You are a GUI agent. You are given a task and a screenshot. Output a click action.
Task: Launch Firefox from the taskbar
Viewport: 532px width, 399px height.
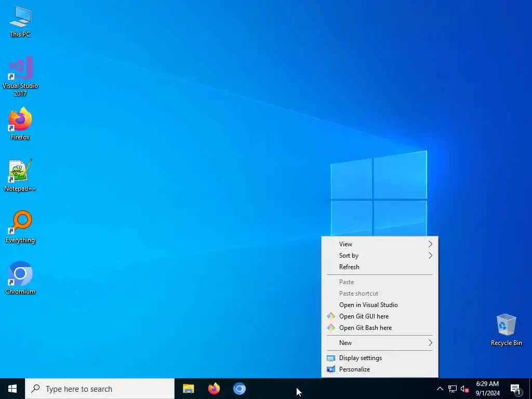pos(214,389)
